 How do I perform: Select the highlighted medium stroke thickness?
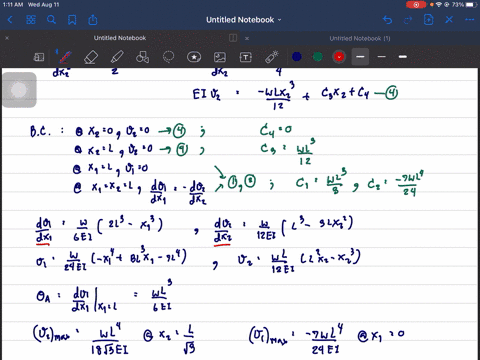coord(360,57)
